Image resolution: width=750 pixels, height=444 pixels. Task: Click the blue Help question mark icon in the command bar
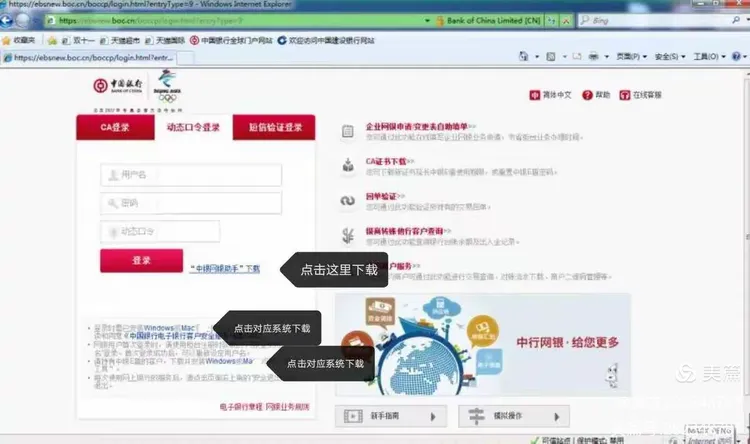736,56
